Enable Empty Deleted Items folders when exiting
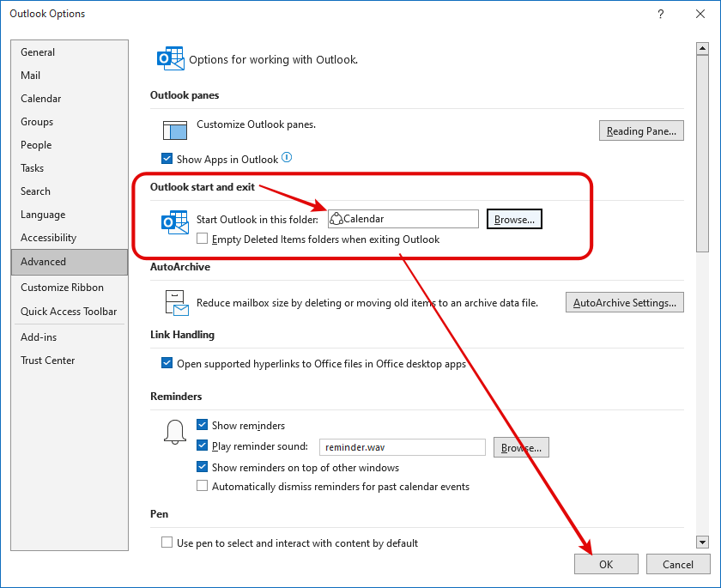Image resolution: width=721 pixels, height=588 pixels. [202, 238]
